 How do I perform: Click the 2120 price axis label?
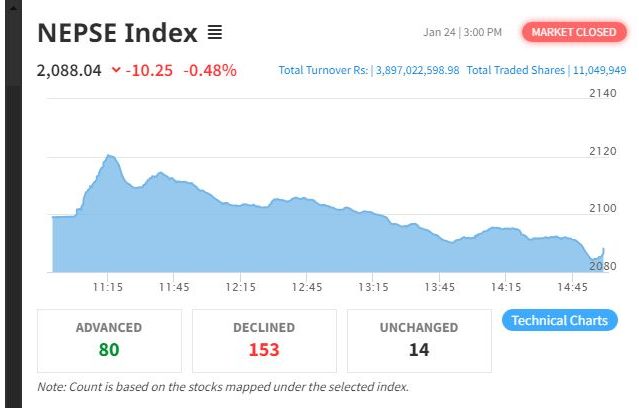602,151
